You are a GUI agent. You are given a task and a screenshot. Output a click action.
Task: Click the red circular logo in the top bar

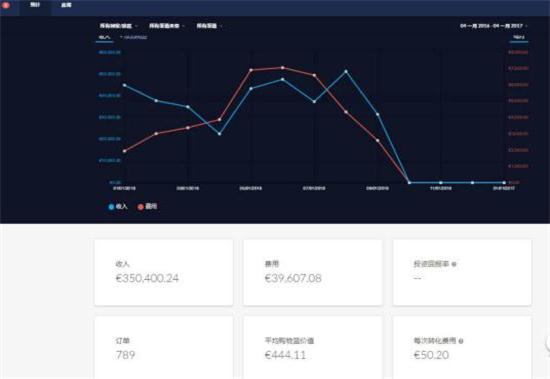[x=6, y=5]
